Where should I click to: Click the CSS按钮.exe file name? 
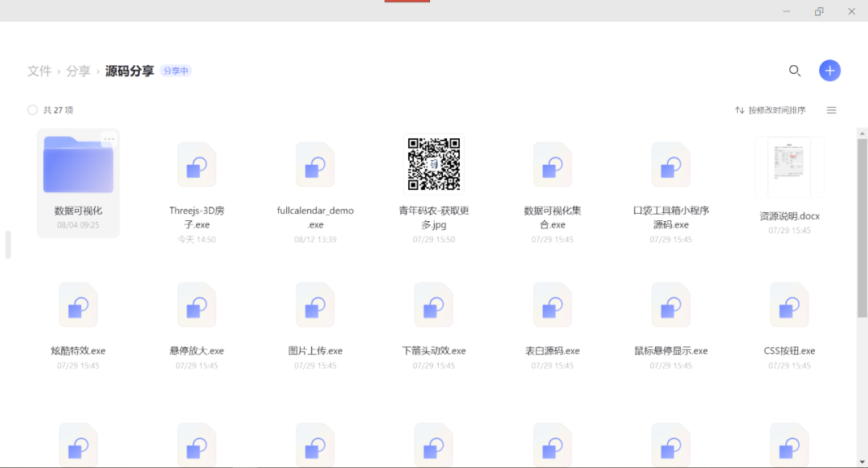click(789, 351)
